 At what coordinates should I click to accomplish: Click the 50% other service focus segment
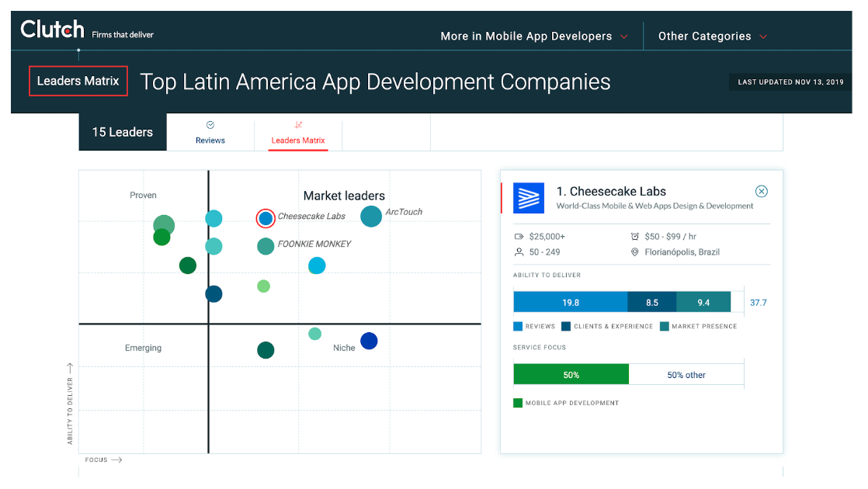tap(686, 374)
